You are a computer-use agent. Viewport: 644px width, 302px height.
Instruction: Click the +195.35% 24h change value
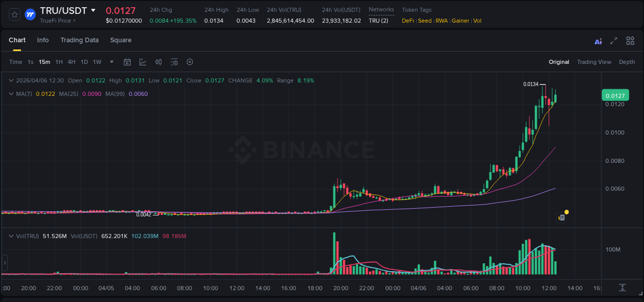(184, 21)
